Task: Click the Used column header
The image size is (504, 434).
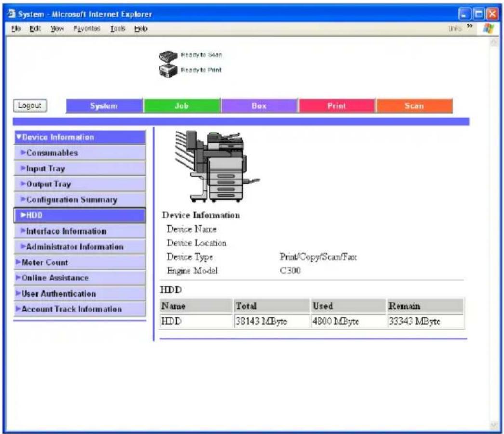Action: (x=348, y=306)
